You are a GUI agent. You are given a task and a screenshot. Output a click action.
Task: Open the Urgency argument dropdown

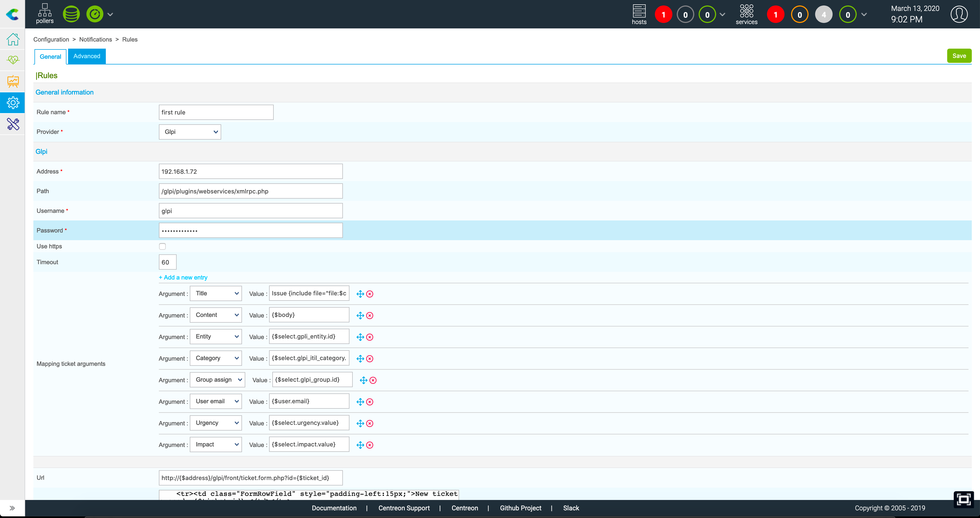click(x=216, y=423)
